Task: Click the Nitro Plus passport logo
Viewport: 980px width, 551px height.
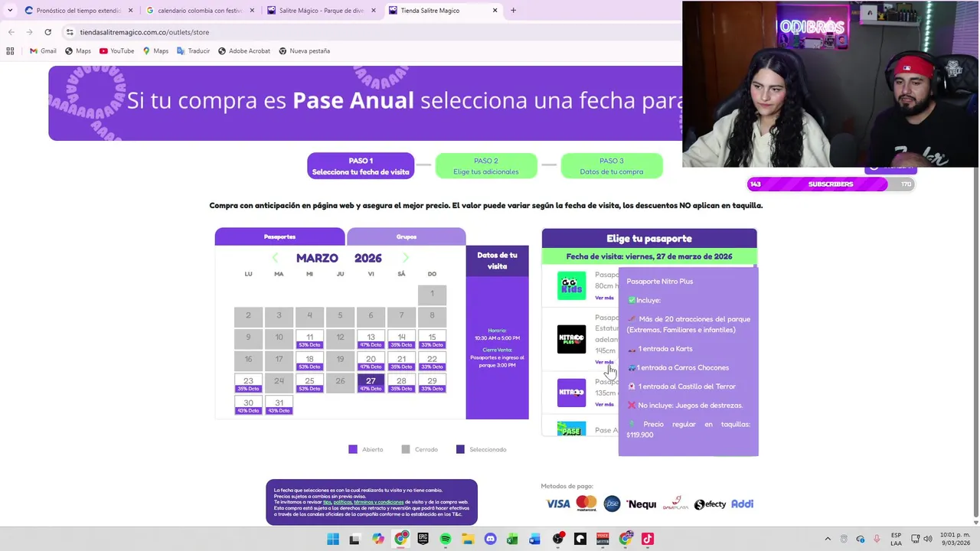Action: click(x=571, y=339)
